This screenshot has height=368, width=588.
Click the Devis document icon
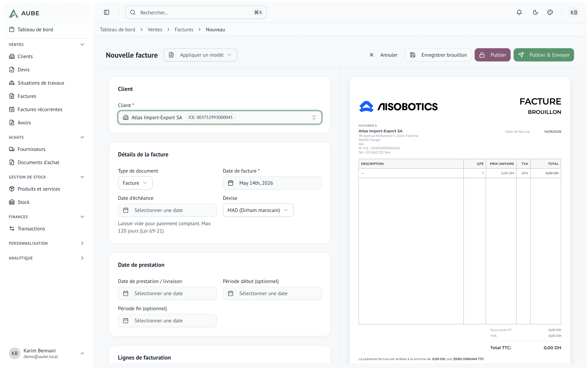coord(12,70)
